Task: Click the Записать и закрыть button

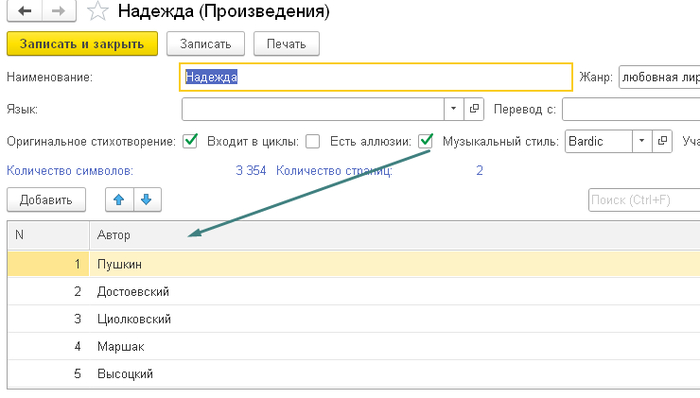Action: pyautogui.click(x=82, y=44)
